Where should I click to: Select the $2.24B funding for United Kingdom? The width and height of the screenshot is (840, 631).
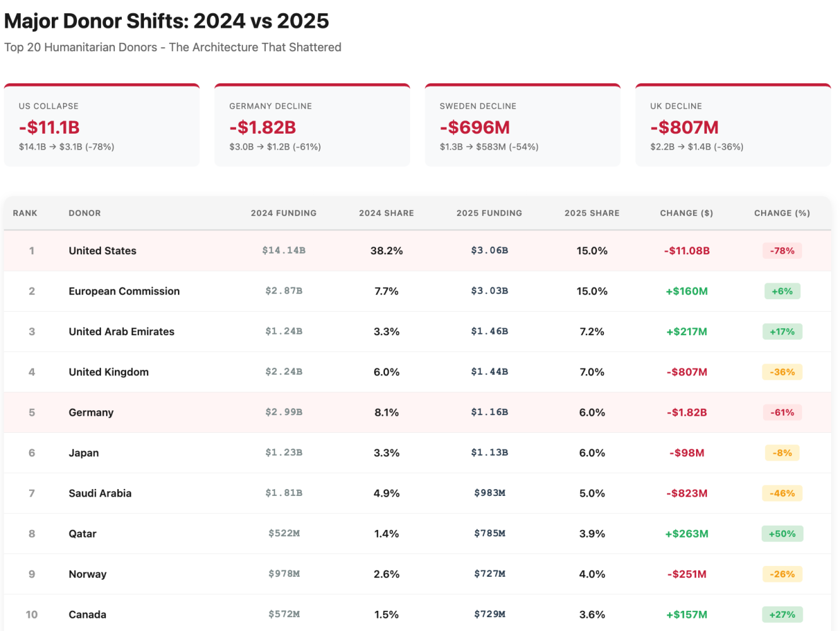284,372
